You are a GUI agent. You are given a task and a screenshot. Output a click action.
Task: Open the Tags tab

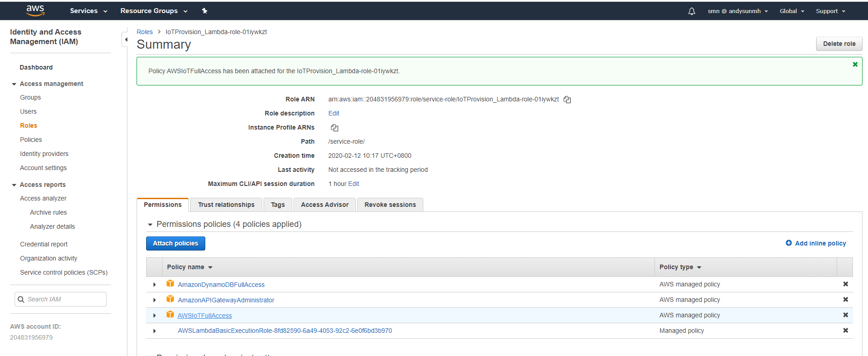pos(278,205)
